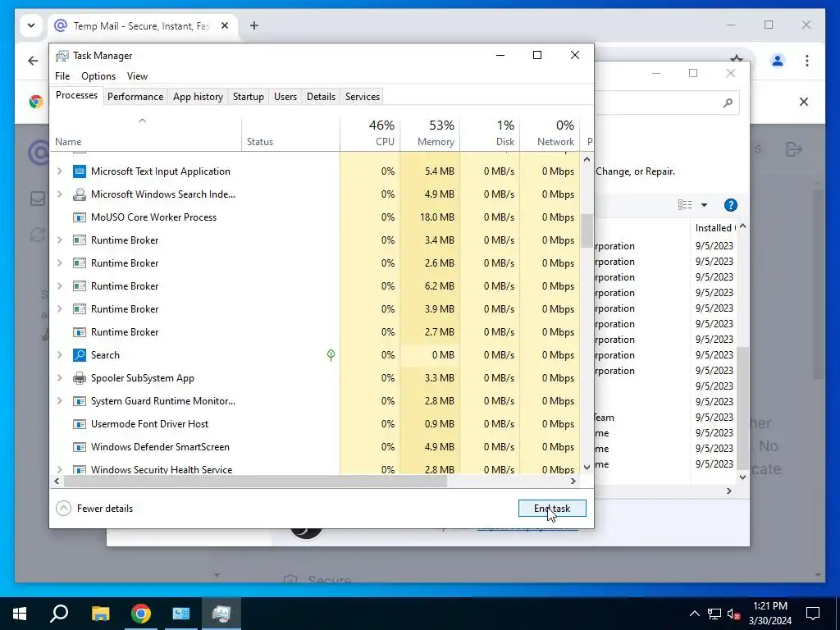The width and height of the screenshot is (840, 630).
Task: Switch to Chrome from the taskbar
Action: coord(141,614)
